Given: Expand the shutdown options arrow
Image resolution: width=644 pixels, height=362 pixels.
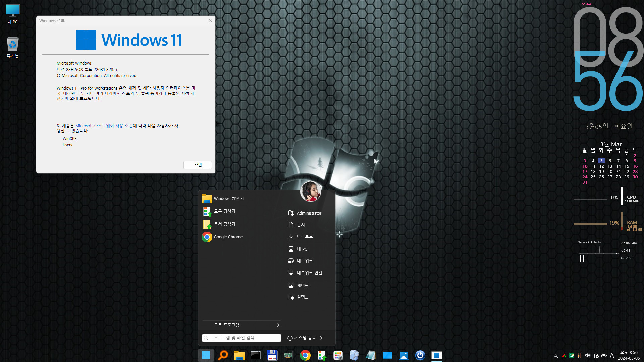Looking at the screenshot, I should pyautogui.click(x=321, y=338).
